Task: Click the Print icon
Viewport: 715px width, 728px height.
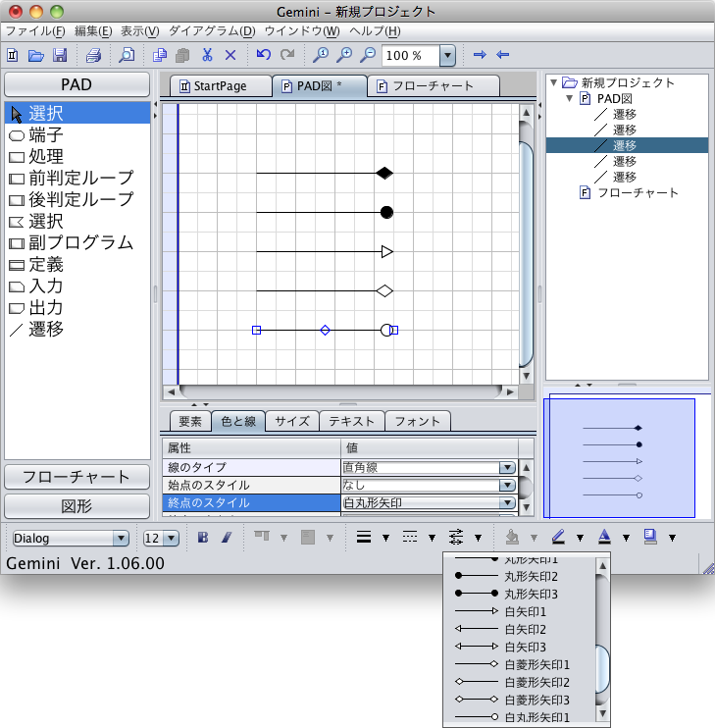Action: (93, 55)
